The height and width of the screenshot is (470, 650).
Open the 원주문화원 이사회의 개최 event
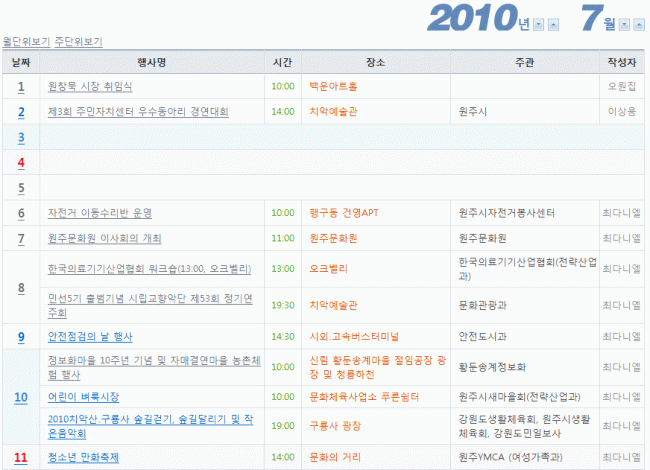(x=104, y=238)
